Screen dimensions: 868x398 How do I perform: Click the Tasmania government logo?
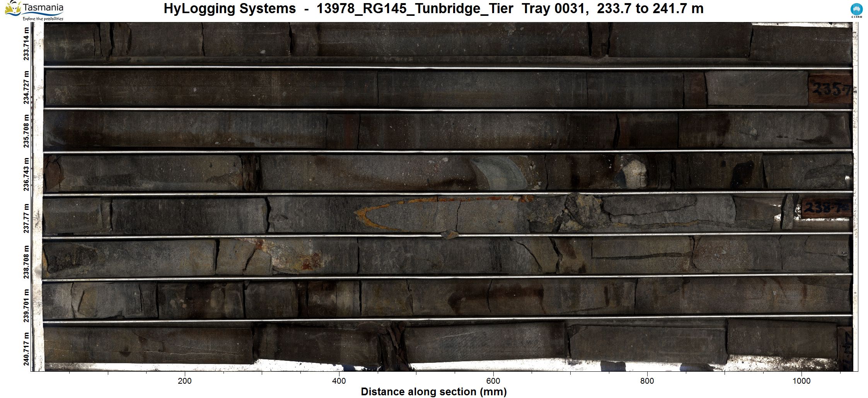[x=34, y=10]
